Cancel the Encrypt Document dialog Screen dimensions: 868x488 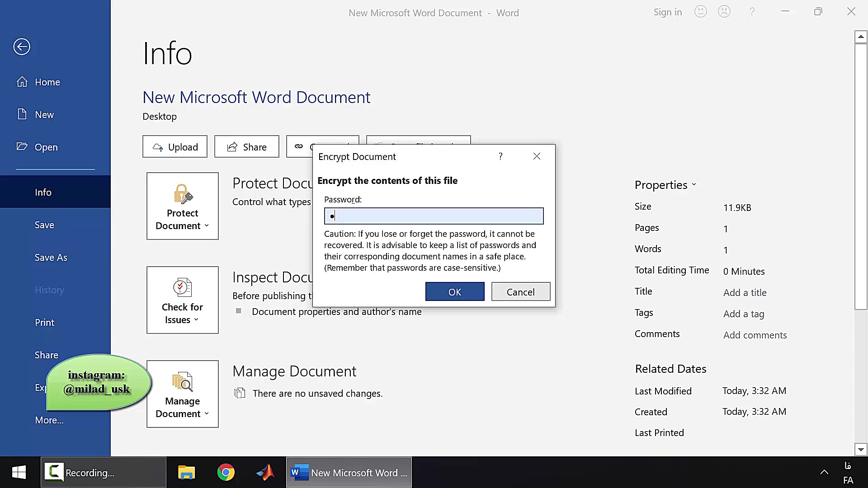520,292
